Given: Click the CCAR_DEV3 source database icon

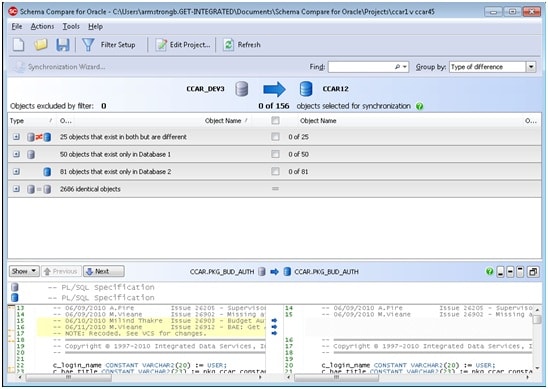Looking at the screenshot, I should 241,89.
